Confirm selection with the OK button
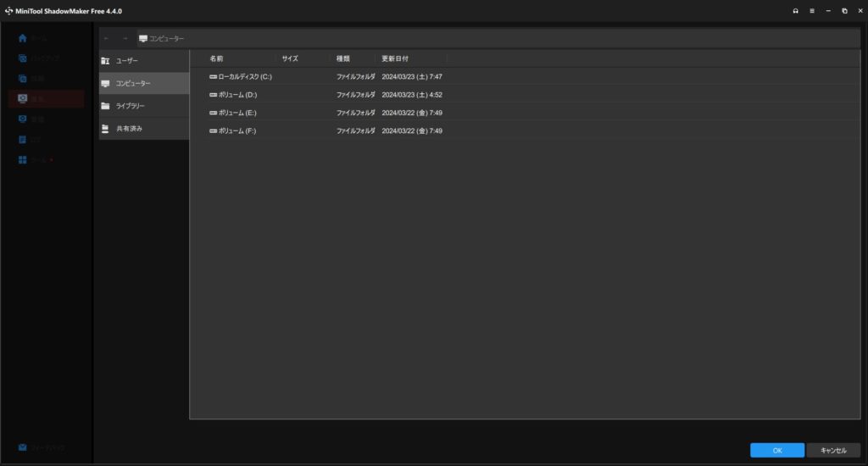 pyautogui.click(x=777, y=451)
